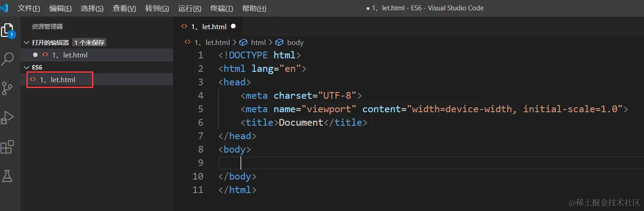644x211 pixels.
Task: Click the Document title text
Action: point(301,123)
